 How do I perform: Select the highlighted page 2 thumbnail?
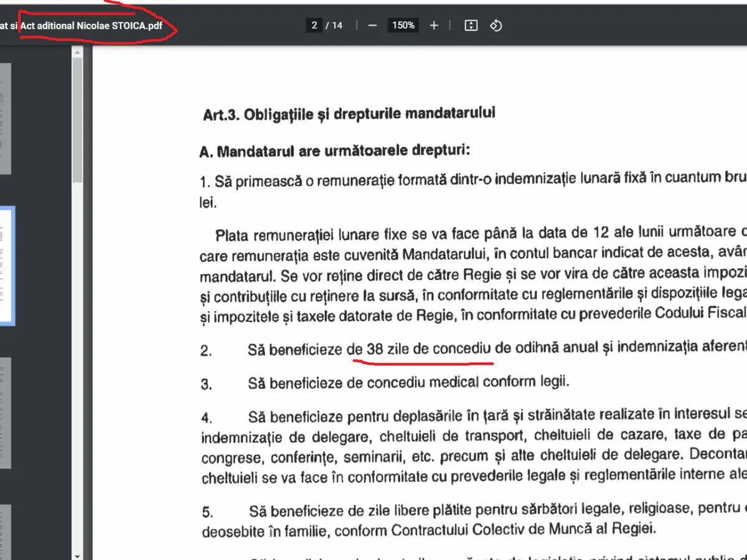6,266
